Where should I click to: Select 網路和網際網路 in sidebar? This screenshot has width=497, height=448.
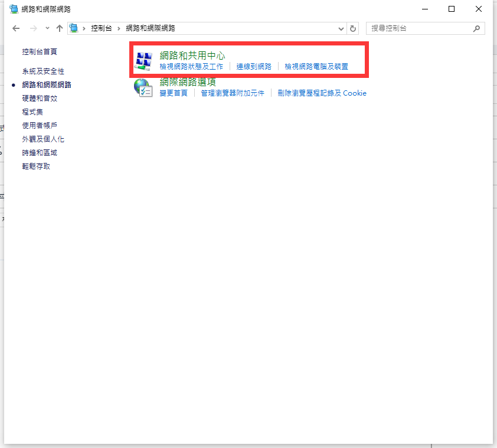[x=47, y=85]
